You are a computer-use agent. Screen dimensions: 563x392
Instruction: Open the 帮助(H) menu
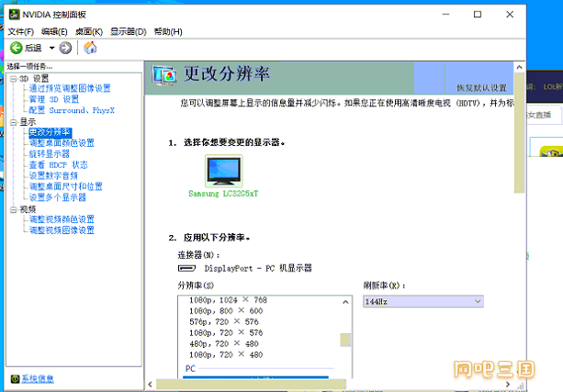coord(168,31)
